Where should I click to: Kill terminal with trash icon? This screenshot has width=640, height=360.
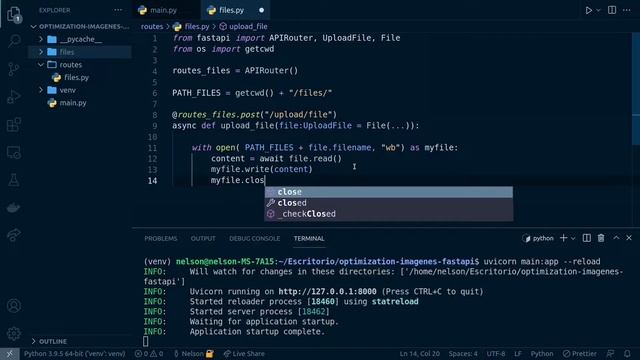tap(601, 238)
